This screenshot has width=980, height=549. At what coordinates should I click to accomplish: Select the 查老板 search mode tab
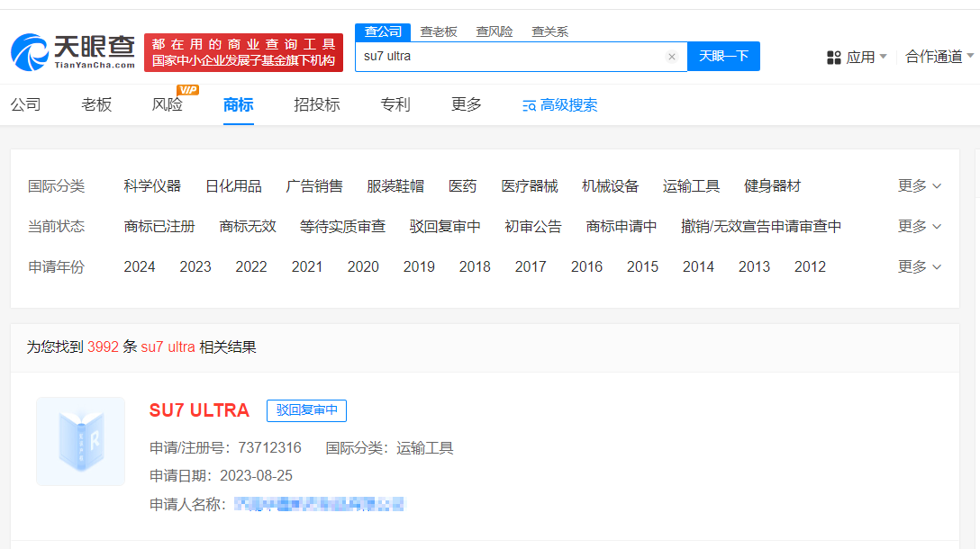pyautogui.click(x=439, y=31)
